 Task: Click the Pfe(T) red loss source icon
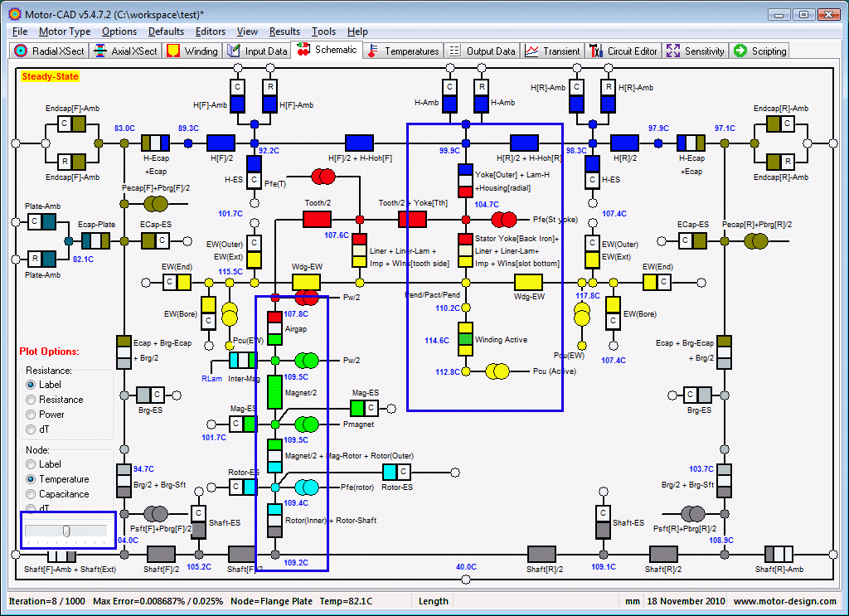pyautogui.click(x=323, y=176)
